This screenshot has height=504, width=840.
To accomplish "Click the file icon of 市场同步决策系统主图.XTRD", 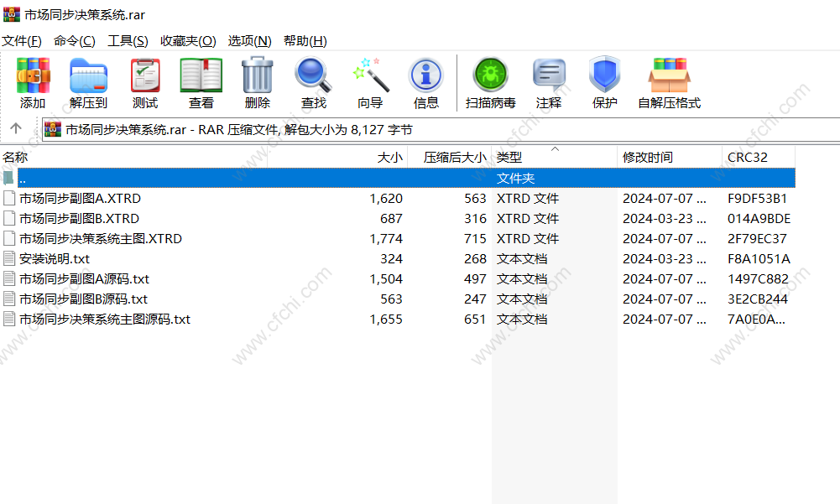I will click(x=9, y=238).
